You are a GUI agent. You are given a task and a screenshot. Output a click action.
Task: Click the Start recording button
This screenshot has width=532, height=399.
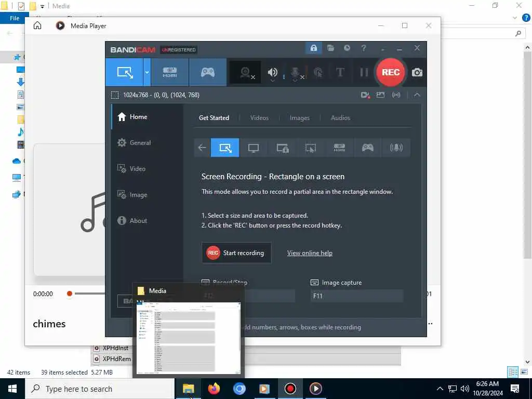click(236, 253)
